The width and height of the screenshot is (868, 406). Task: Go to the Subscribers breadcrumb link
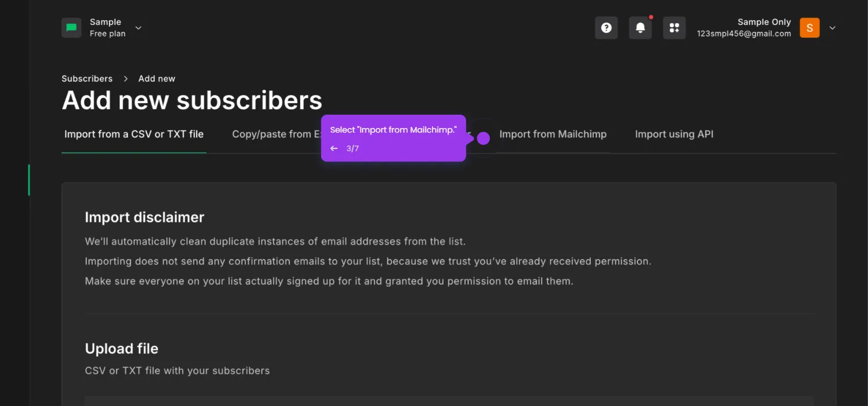click(x=87, y=79)
